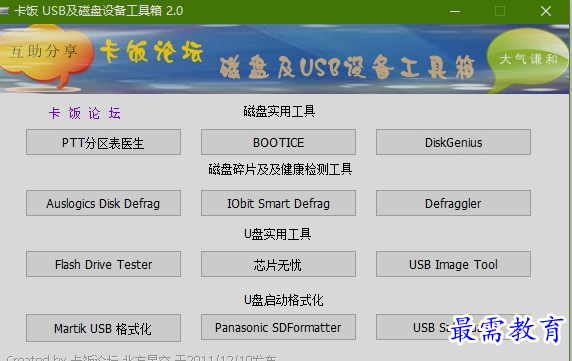Image resolution: width=572 pixels, height=361 pixels.
Task: Open the 芯片无忧 utility
Action: [278, 264]
